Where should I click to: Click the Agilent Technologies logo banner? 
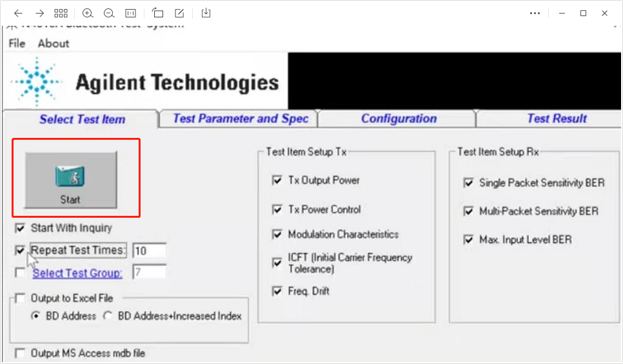coord(145,81)
